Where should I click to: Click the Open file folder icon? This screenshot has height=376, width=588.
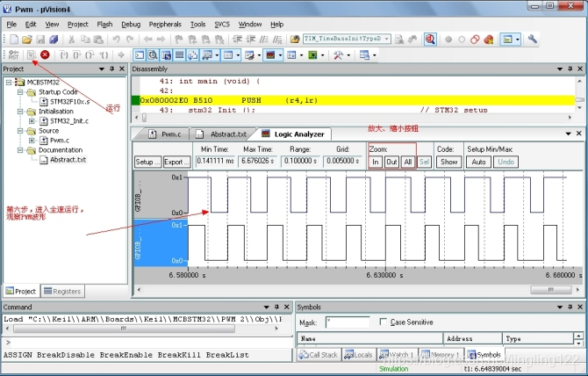[27, 40]
